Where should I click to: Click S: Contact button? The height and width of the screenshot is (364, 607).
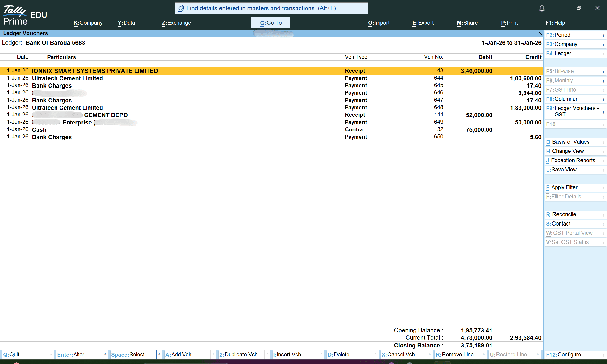click(x=573, y=224)
